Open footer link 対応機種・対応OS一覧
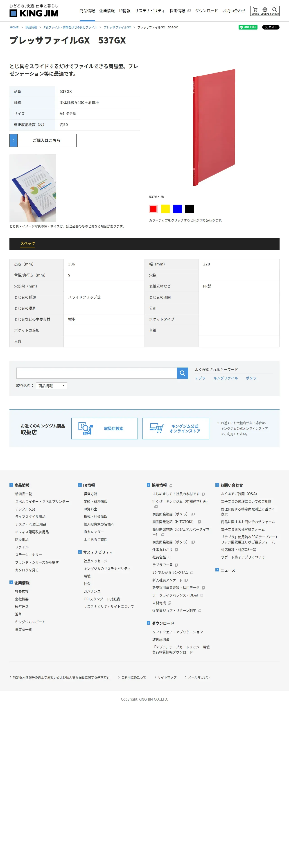Viewport: 289px width, 868px height. pos(239,550)
